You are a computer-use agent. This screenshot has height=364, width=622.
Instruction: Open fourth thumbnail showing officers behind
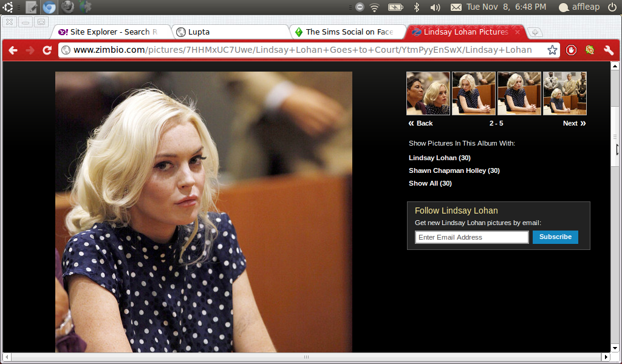point(564,93)
